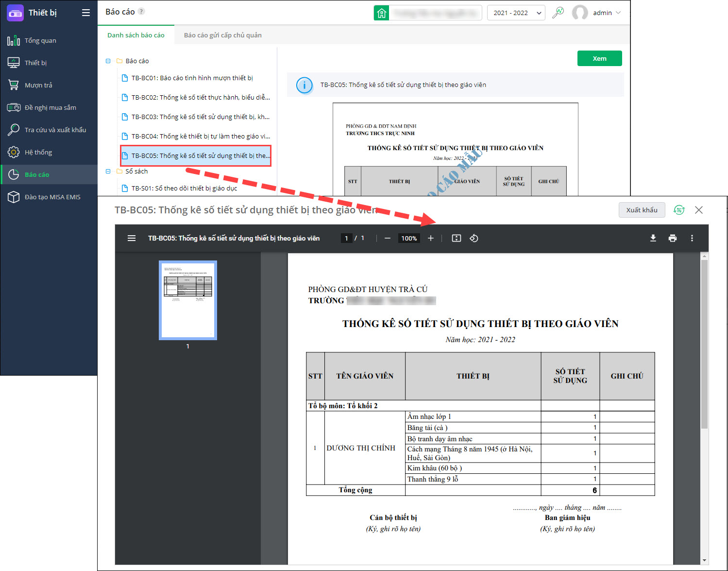728x571 pixels.
Task: Click the admin avatar icon
Action: 580,13
